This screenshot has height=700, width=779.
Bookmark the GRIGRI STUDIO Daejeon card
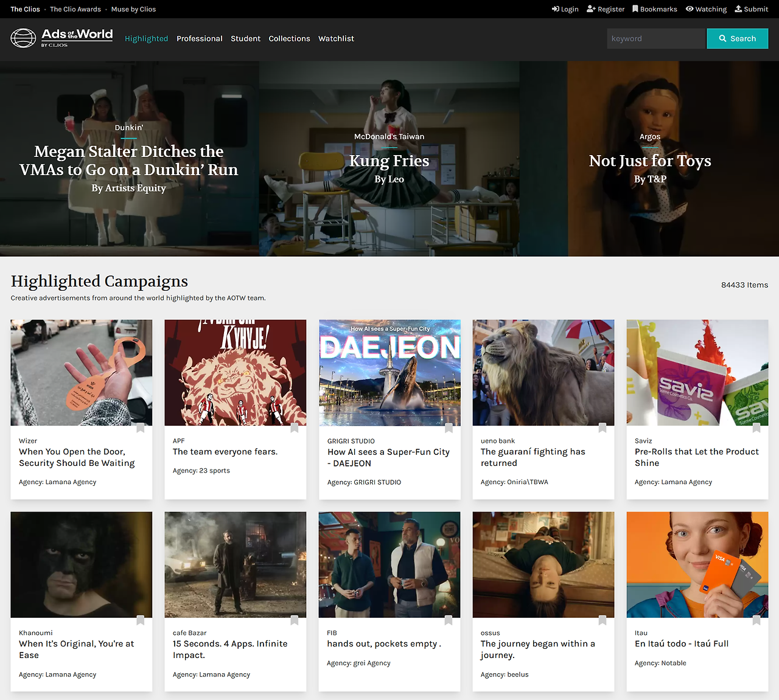pyautogui.click(x=449, y=428)
